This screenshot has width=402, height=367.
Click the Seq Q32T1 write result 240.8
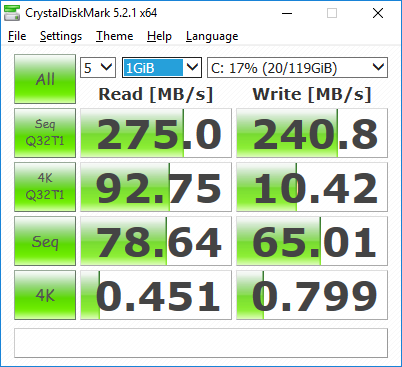coord(312,133)
